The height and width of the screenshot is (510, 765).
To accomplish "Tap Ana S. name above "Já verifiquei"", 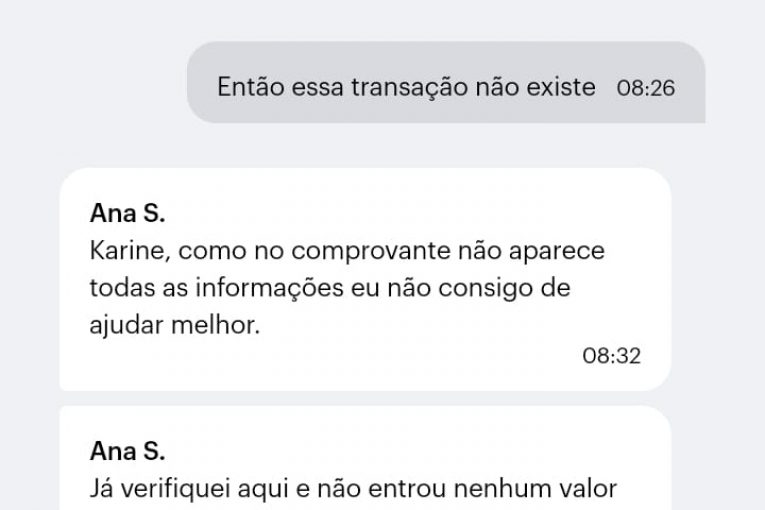I will (127, 451).
